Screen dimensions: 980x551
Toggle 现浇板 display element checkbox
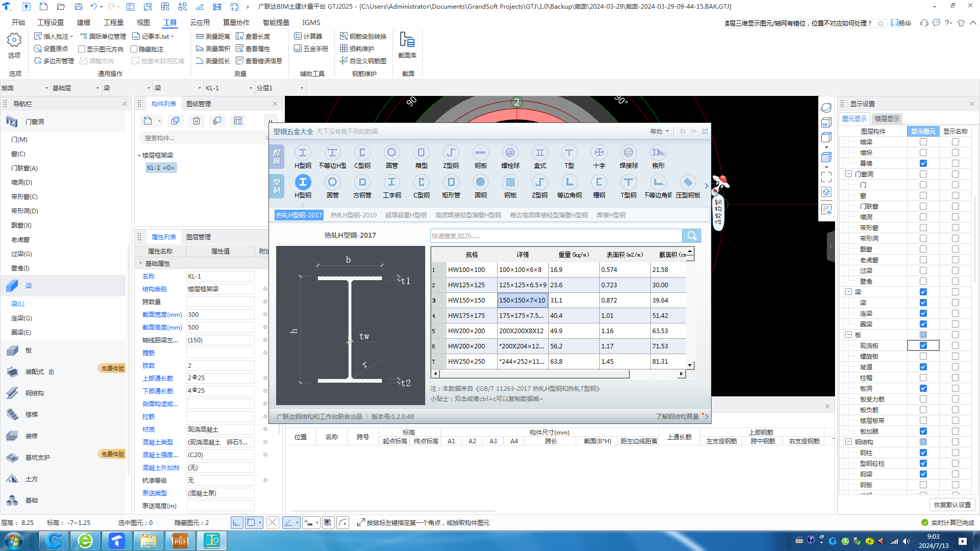click(923, 345)
